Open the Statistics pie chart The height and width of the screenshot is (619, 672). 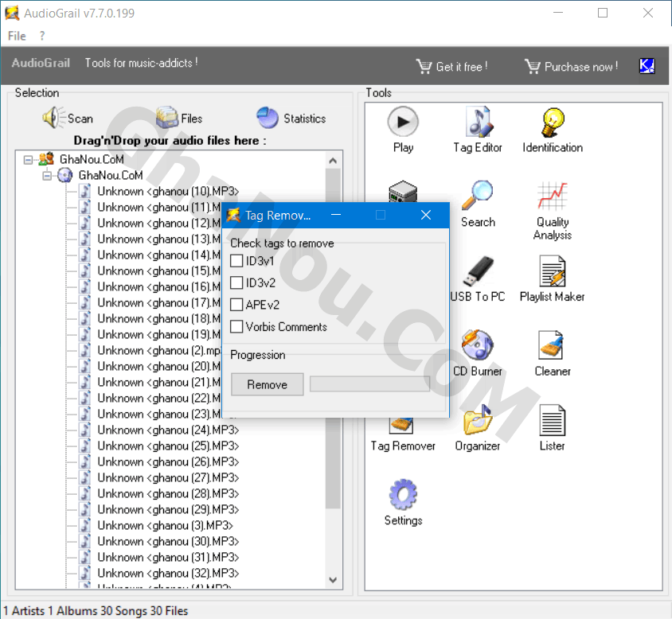pos(268,118)
